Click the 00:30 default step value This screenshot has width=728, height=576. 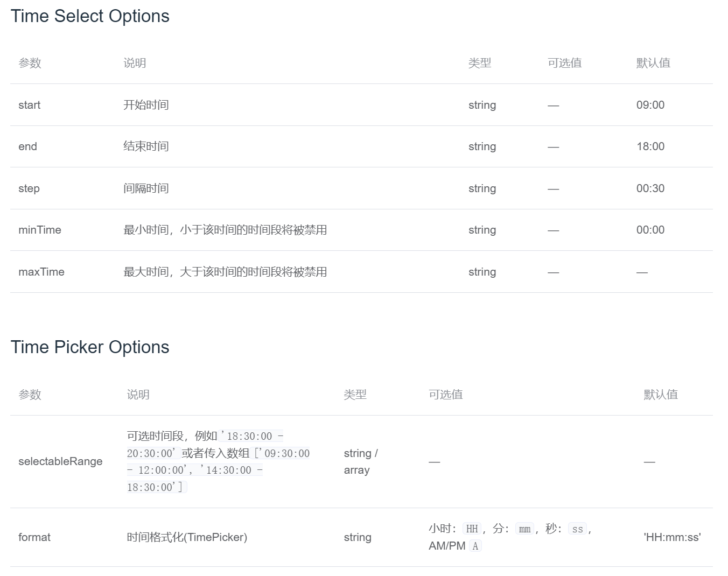click(650, 188)
